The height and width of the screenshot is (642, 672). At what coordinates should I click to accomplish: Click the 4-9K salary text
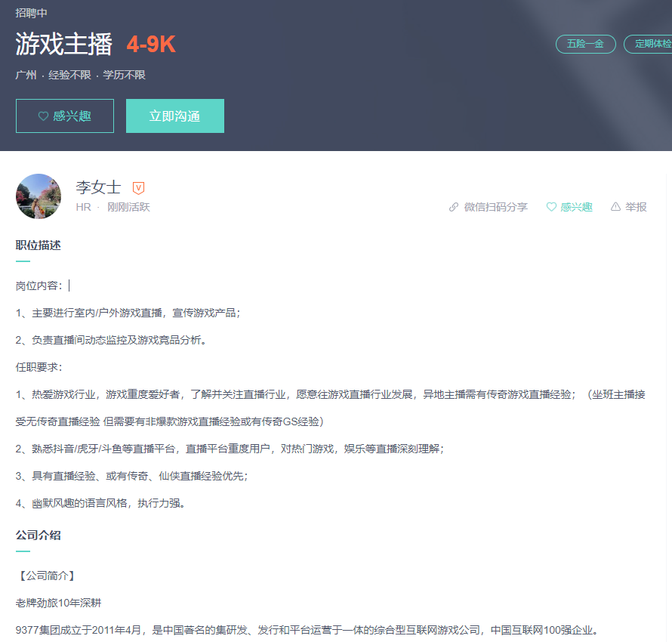(x=151, y=44)
